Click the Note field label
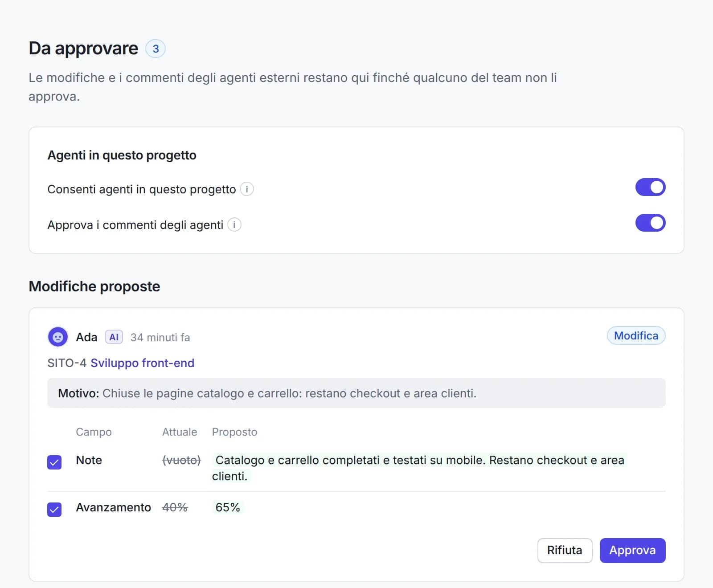Viewport: 713px width, 588px height. point(89,460)
